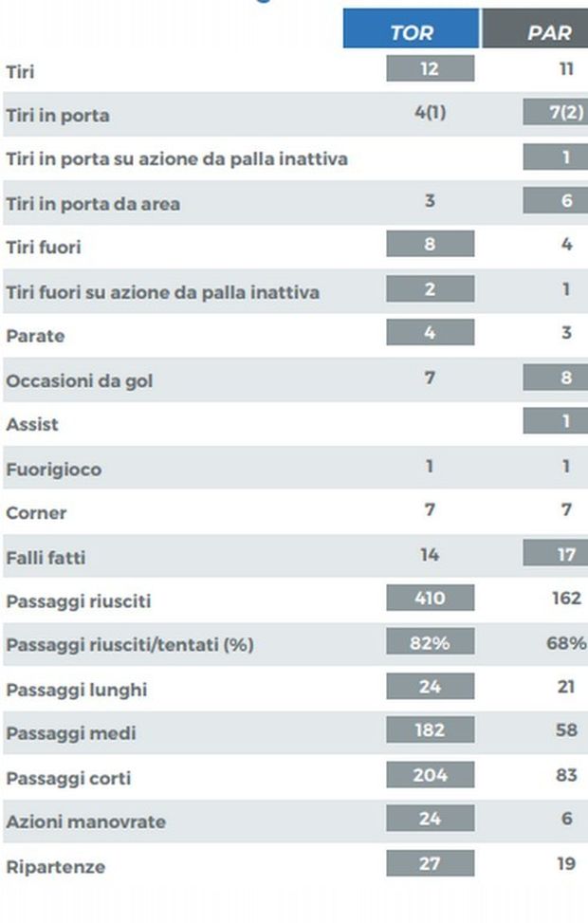
Task: Click TOR value 27 for Ripartenze
Action: click(431, 863)
